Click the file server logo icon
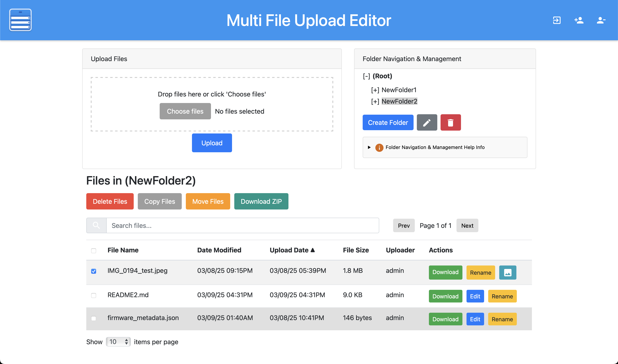The image size is (618, 364). [20, 20]
